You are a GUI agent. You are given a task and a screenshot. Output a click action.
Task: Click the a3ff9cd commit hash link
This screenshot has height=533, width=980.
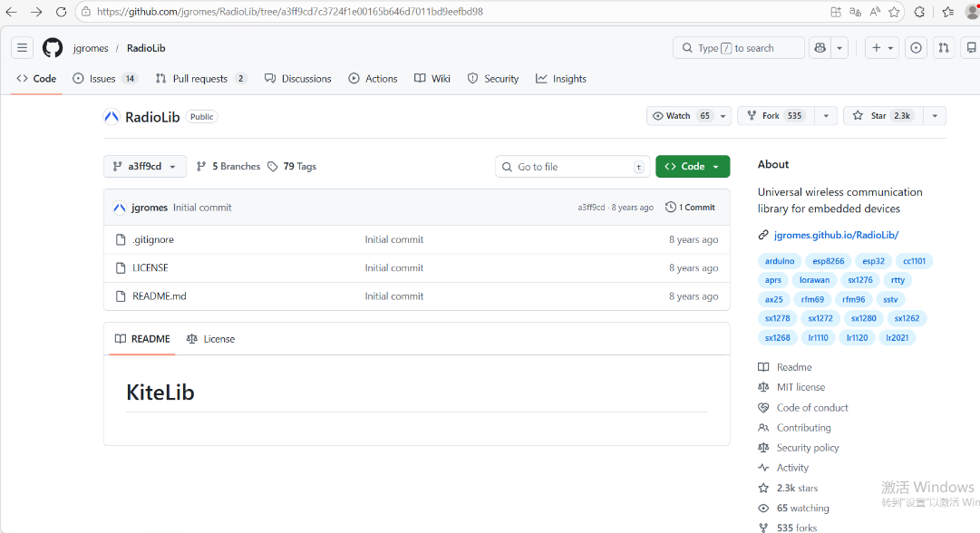tap(591, 208)
